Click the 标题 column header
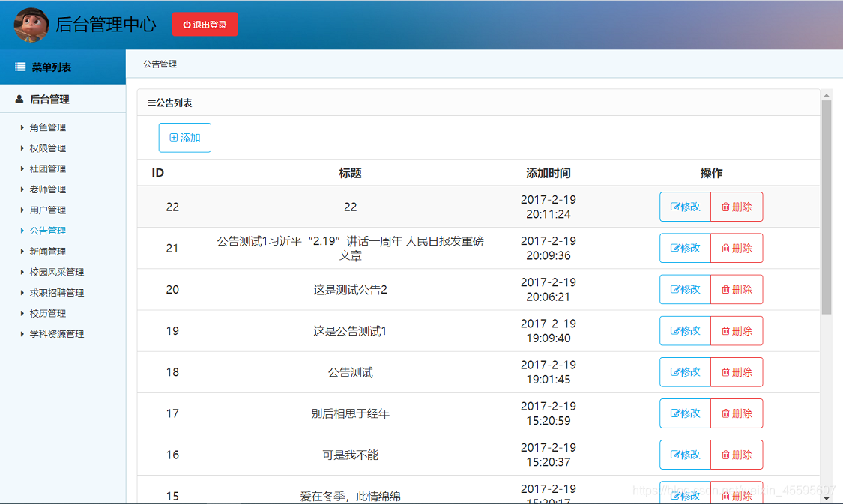 pos(351,173)
